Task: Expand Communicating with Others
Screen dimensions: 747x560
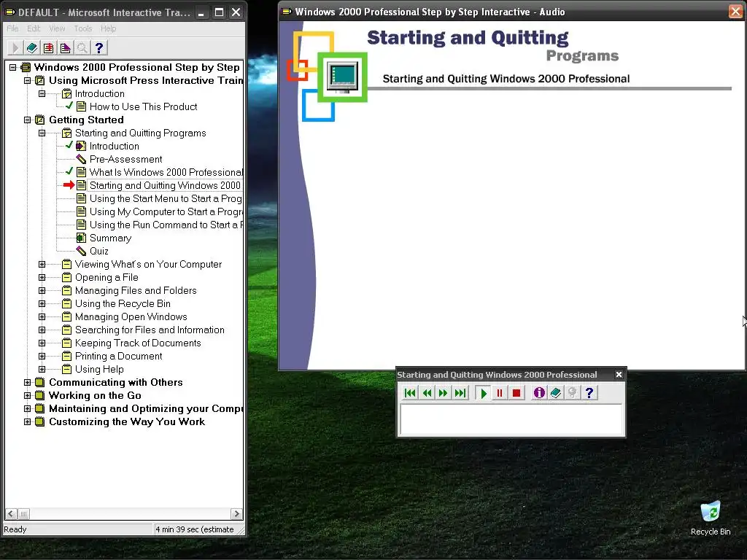Action: tap(27, 382)
